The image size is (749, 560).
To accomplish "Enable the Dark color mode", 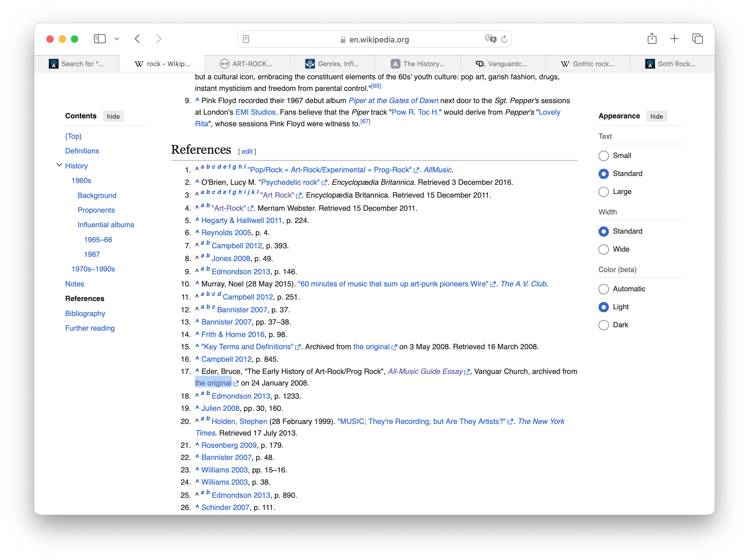I will 603,325.
